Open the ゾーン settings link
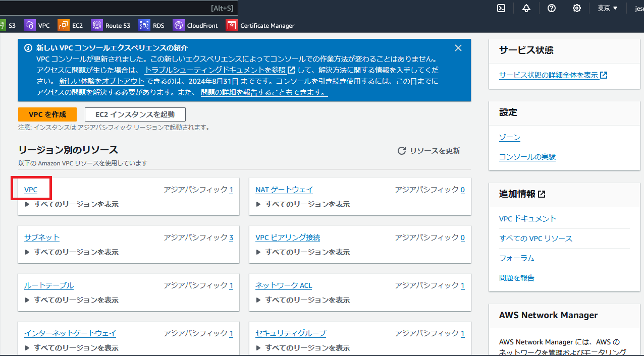This screenshot has width=644, height=356. [510, 137]
